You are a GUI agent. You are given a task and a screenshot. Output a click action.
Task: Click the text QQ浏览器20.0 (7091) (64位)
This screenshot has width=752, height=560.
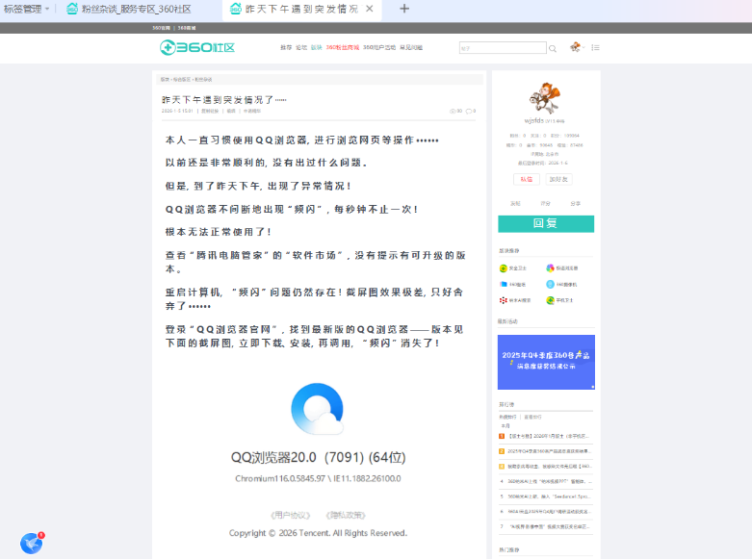(319, 457)
